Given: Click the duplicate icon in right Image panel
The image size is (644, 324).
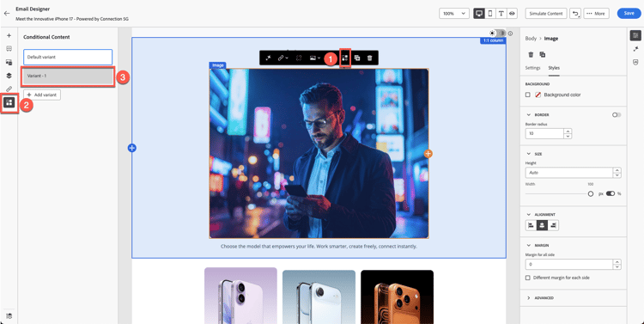Looking at the screenshot, I should 542,54.
